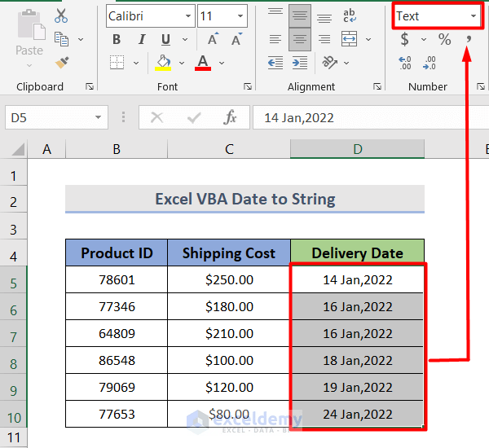Click the 18 Jan,2022 delivery date cell
Screen dimensions: 489x448
(358, 360)
